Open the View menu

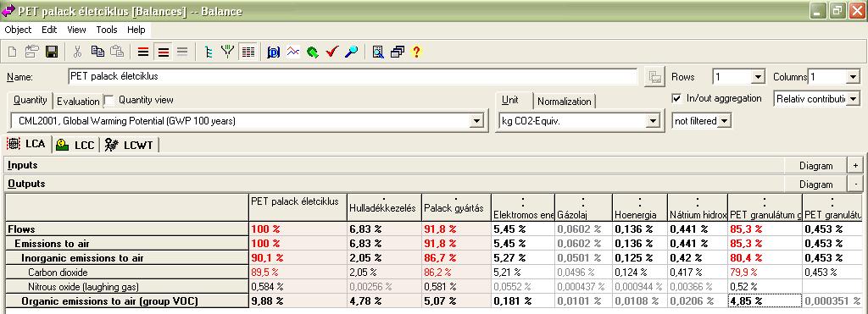[x=77, y=30]
